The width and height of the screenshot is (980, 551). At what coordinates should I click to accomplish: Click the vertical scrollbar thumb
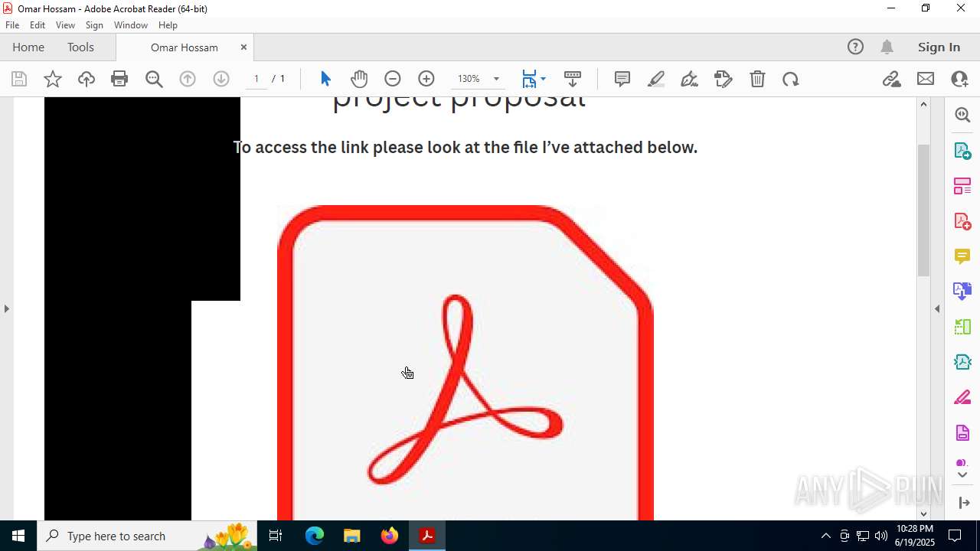923,210
